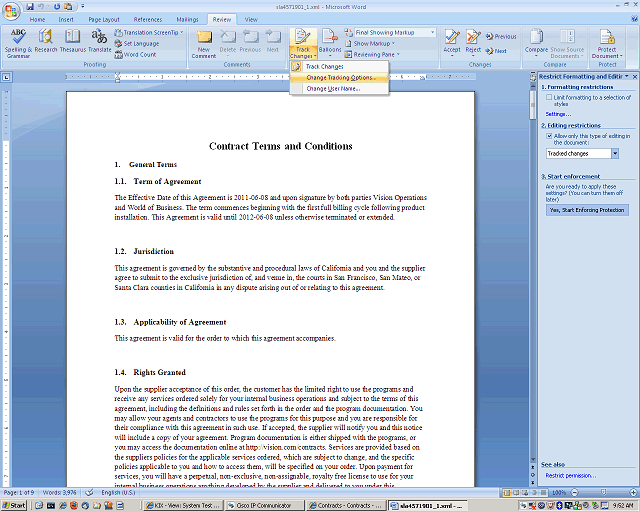Open Tracked changes editing type dropdown
Image resolution: width=640 pixels, height=512 pixels.
point(615,154)
